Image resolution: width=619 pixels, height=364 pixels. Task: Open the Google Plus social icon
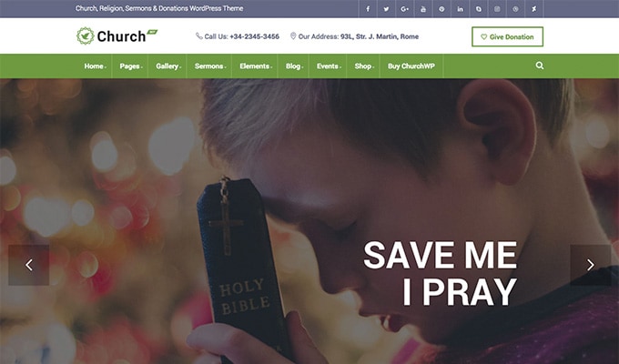pos(405,9)
